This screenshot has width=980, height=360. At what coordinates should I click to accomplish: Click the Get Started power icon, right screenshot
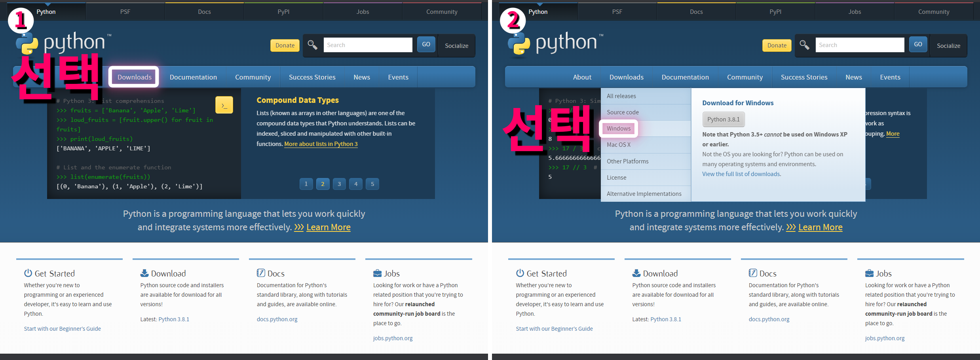[520, 273]
